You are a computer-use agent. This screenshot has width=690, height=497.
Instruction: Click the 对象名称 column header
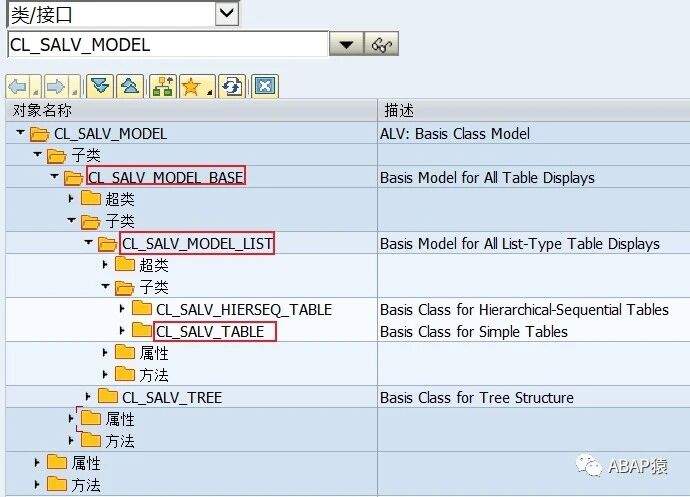tap(191, 110)
